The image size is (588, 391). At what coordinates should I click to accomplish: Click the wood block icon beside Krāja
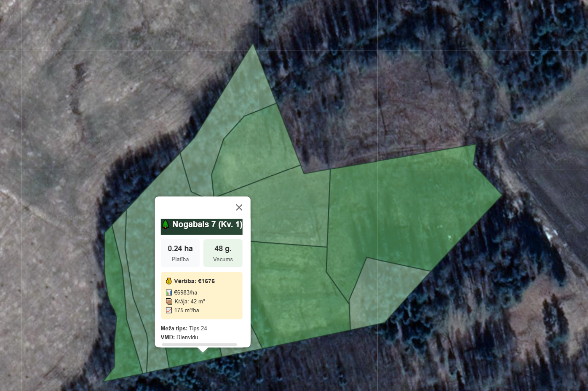coord(169,301)
